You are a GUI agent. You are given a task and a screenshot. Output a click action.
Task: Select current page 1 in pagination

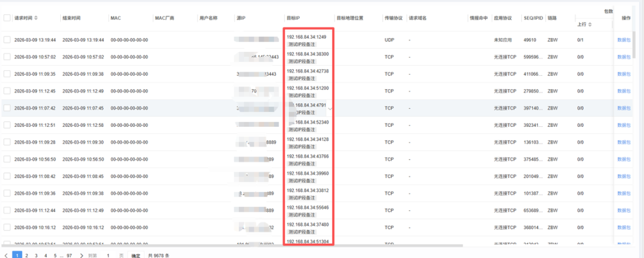tap(17, 255)
